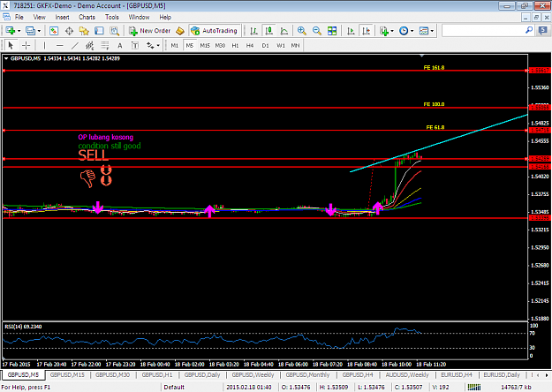Open the Data Window icon
Viewport: 552px width, 392px height.
(x=69, y=31)
